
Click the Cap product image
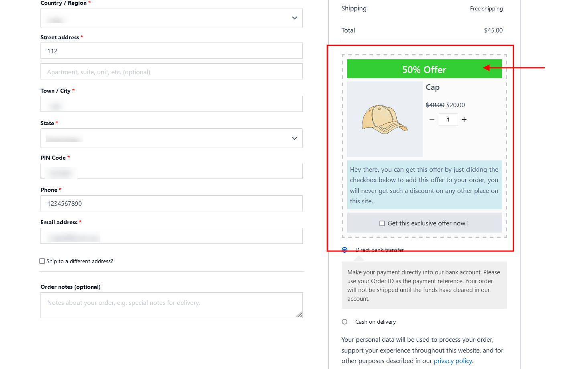pos(385,119)
